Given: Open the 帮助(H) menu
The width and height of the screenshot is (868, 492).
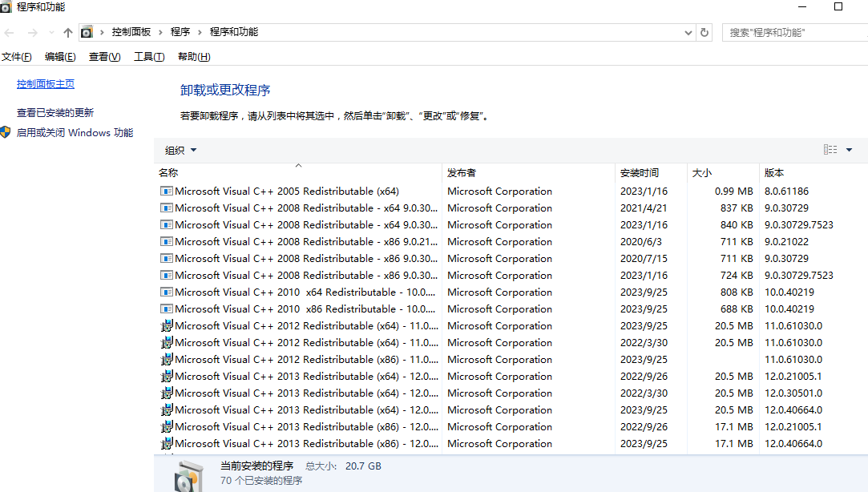Looking at the screenshot, I should tap(192, 56).
